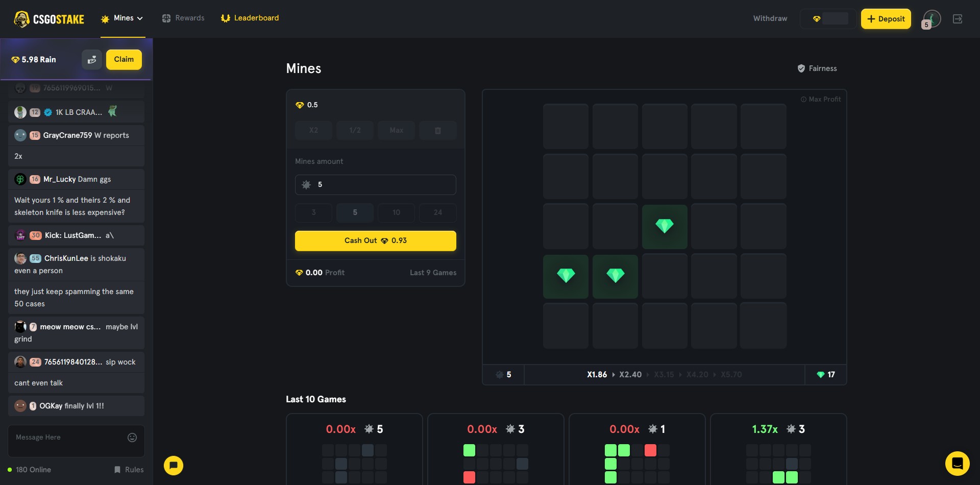This screenshot has width=980, height=485.
Task: Click the bet amount field showing 0.5
Action: click(376, 105)
